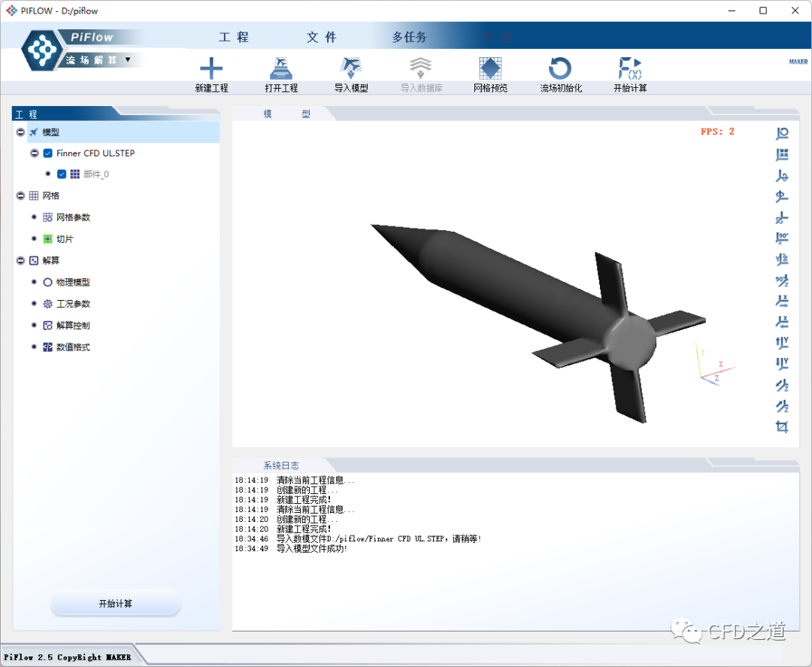
Task: Click the 新建工程 (New Project) plus icon
Action: [211, 69]
